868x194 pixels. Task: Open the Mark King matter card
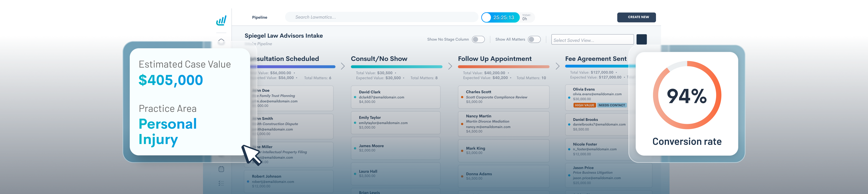[503, 151]
